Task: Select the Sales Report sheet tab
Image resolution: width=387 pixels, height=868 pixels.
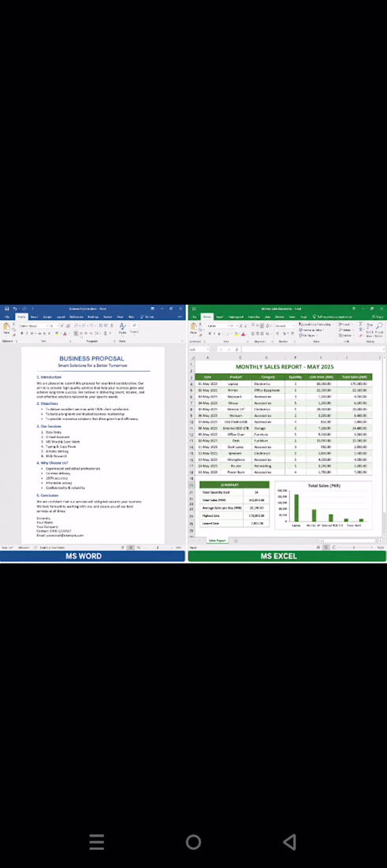Action: (218, 541)
